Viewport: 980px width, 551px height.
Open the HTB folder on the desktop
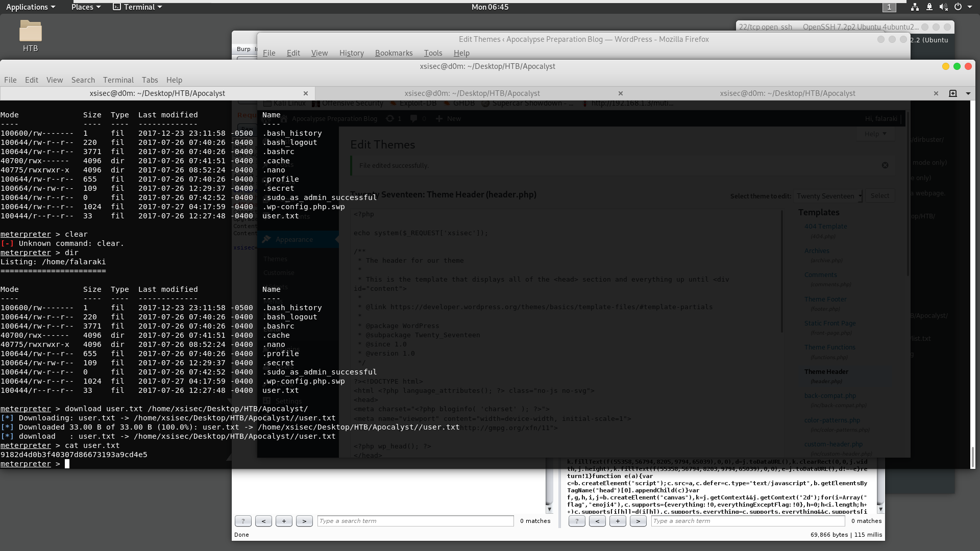tap(30, 36)
